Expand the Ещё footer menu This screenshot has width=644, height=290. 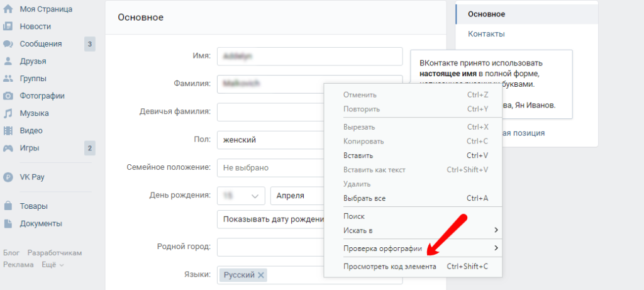click(53, 265)
